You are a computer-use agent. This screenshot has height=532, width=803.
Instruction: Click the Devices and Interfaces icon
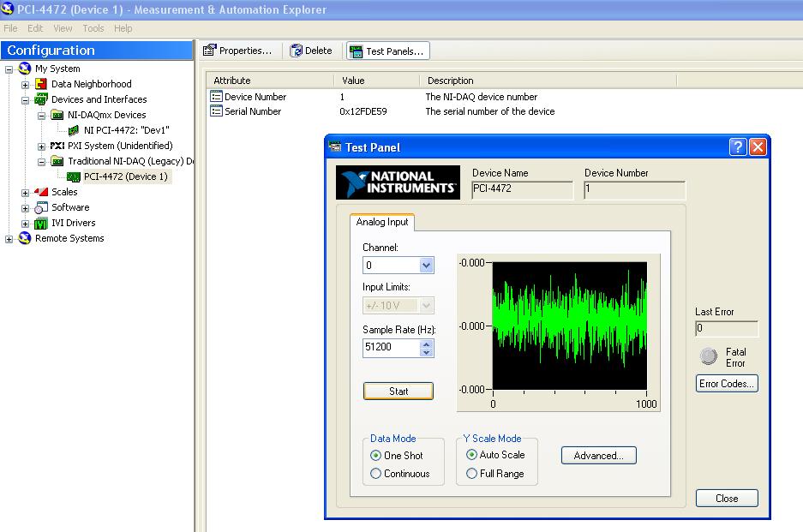click(x=41, y=99)
